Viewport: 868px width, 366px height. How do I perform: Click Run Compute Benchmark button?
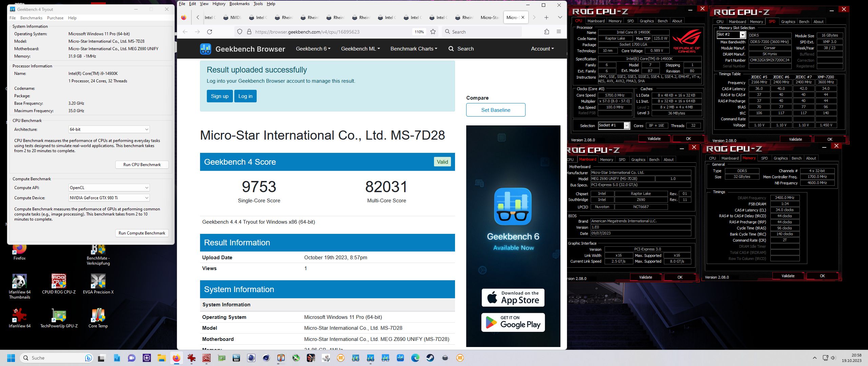142,233
